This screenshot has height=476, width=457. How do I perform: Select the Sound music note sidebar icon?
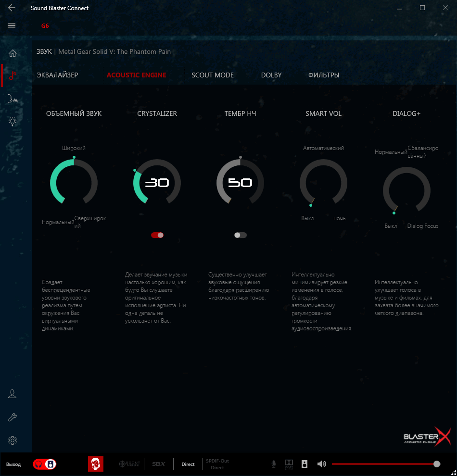tap(13, 75)
